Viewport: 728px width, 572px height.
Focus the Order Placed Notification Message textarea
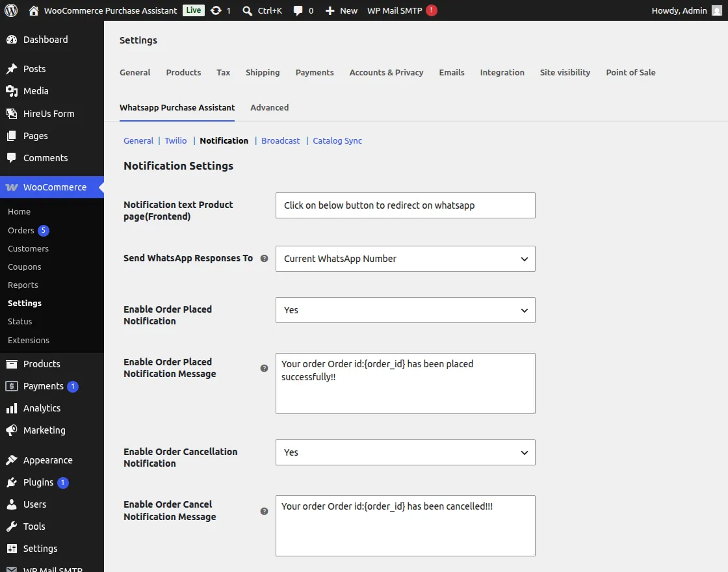tap(406, 383)
